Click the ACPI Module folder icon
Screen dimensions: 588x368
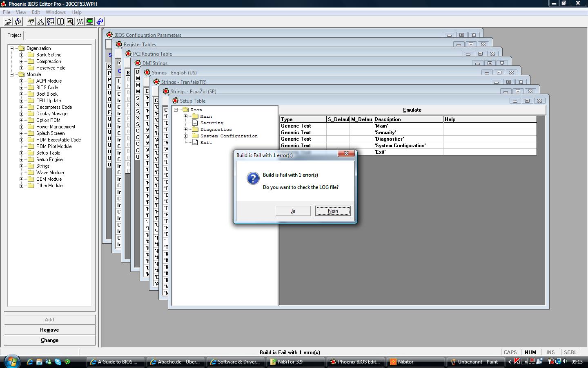point(31,81)
